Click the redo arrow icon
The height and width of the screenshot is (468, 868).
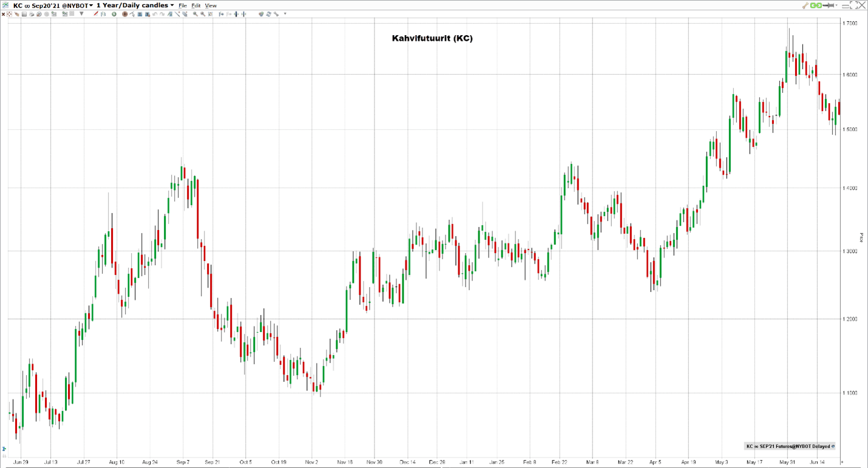click(x=162, y=14)
